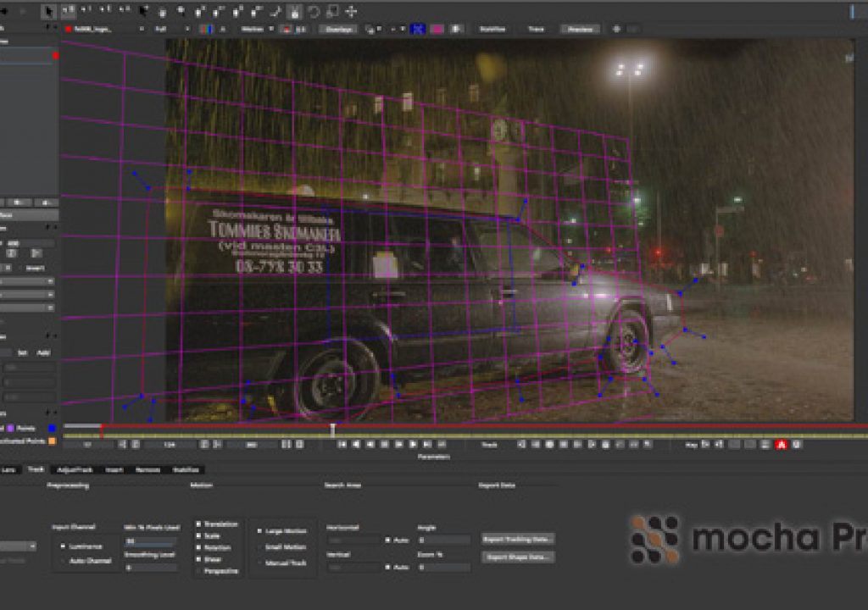The image size is (868, 610).
Task: Click the Overlays button in view bar
Action: (338, 29)
